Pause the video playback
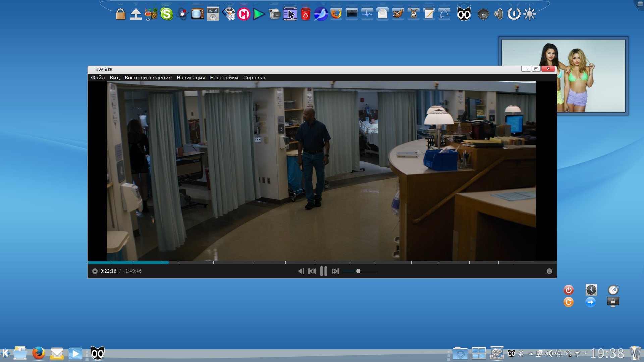The width and height of the screenshot is (644, 362). point(323,271)
